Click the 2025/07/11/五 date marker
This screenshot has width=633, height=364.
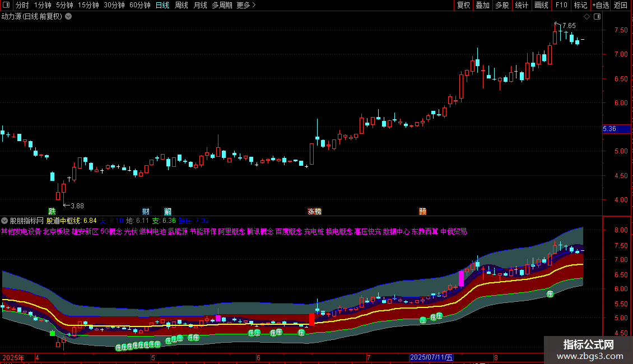431,357
